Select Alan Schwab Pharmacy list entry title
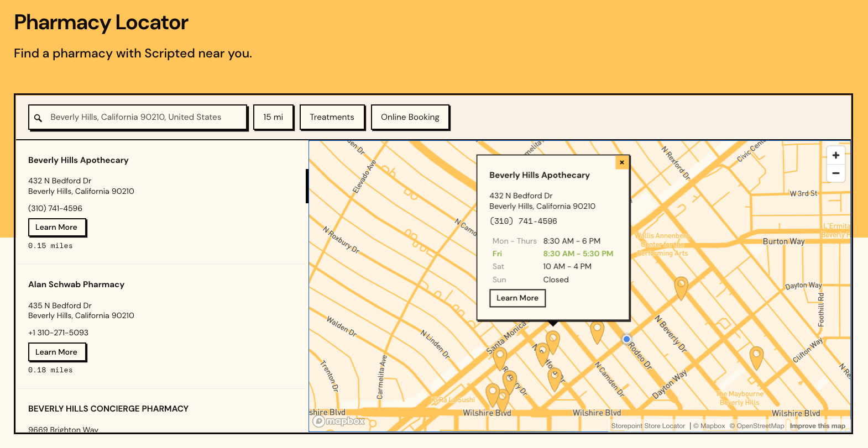 76,284
